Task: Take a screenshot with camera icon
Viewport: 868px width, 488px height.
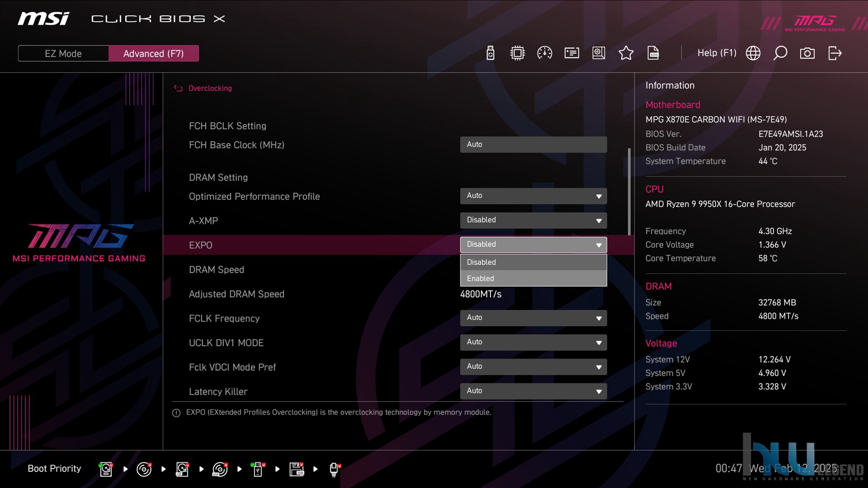Action: coord(807,53)
